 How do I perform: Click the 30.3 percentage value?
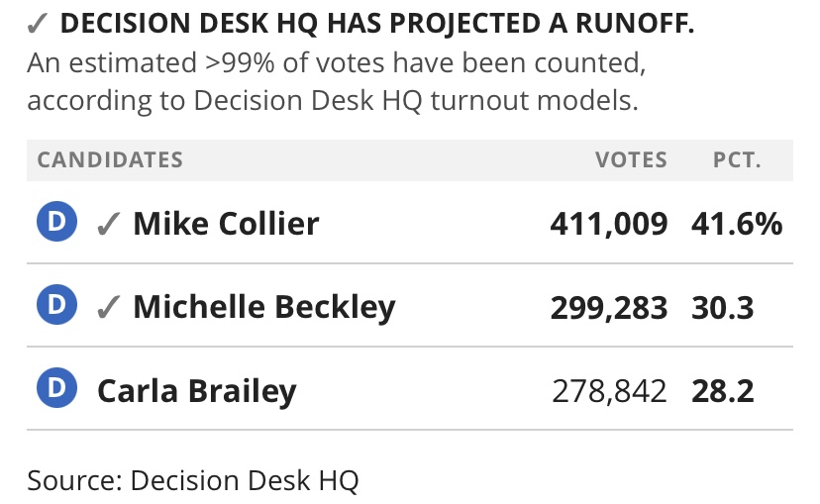point(723,307)
